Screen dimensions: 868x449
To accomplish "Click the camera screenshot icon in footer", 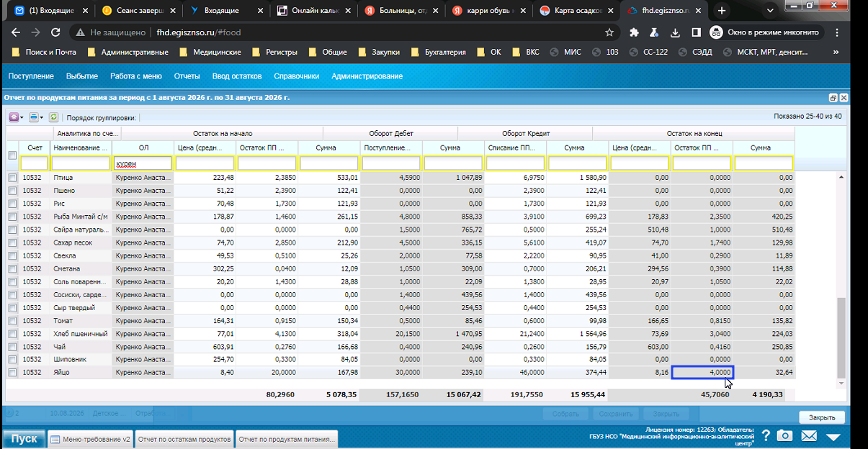I will pos(784,436).
